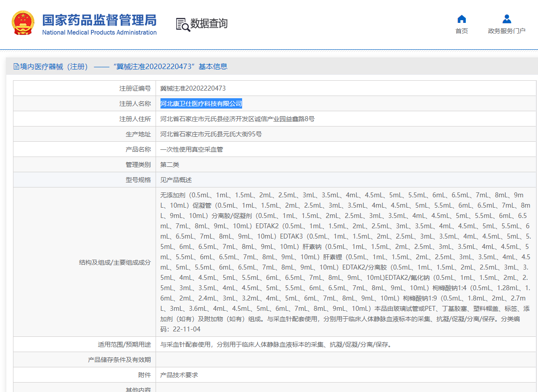Click the production address 元氏大街95号
The image size is (538, 392).
pos(211,134)
